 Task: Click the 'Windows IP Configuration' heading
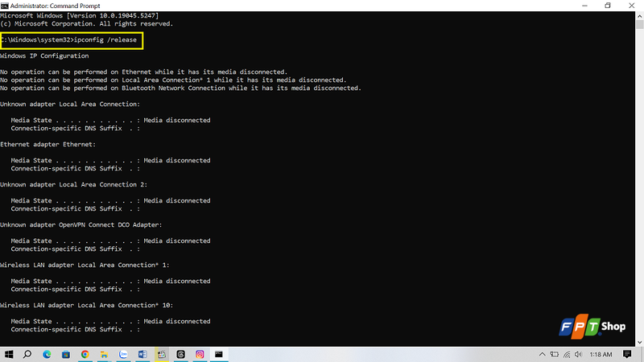point(44,56)
